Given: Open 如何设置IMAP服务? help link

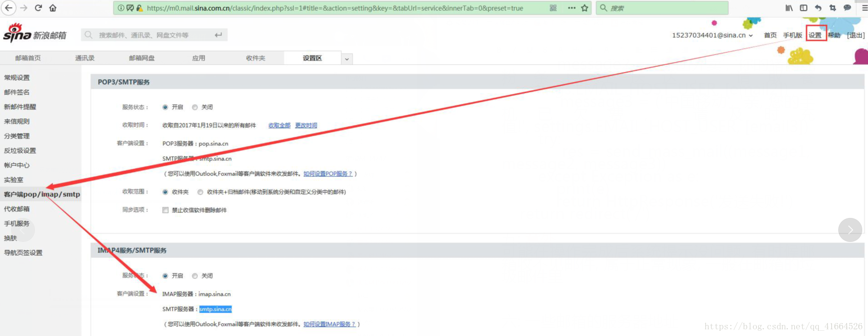Looking at the screenshot, I should click(x=330, y=324).
